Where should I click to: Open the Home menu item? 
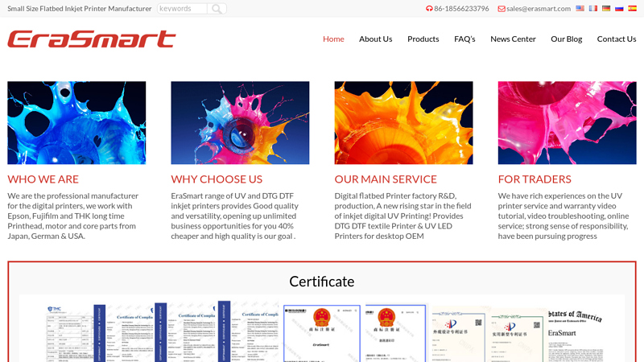click(333, 39)
